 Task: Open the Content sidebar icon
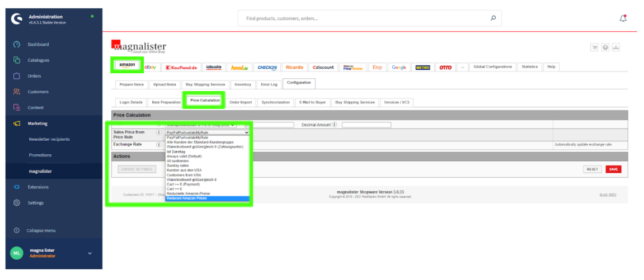tap(16, 107)
